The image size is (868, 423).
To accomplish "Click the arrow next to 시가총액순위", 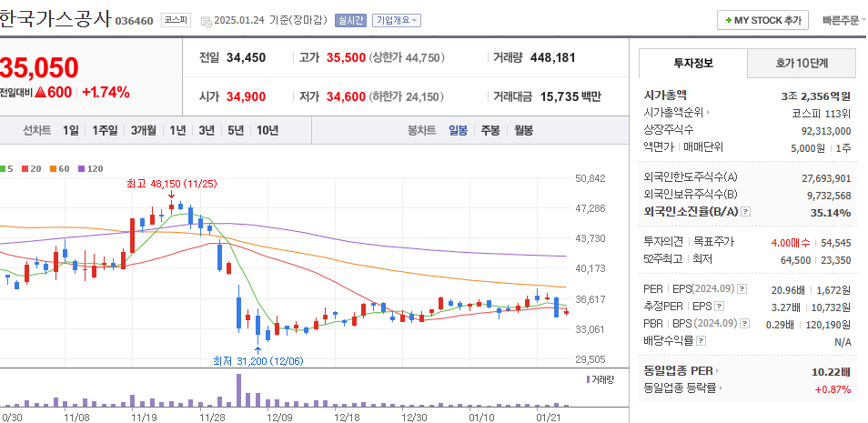I will (708, 113).
